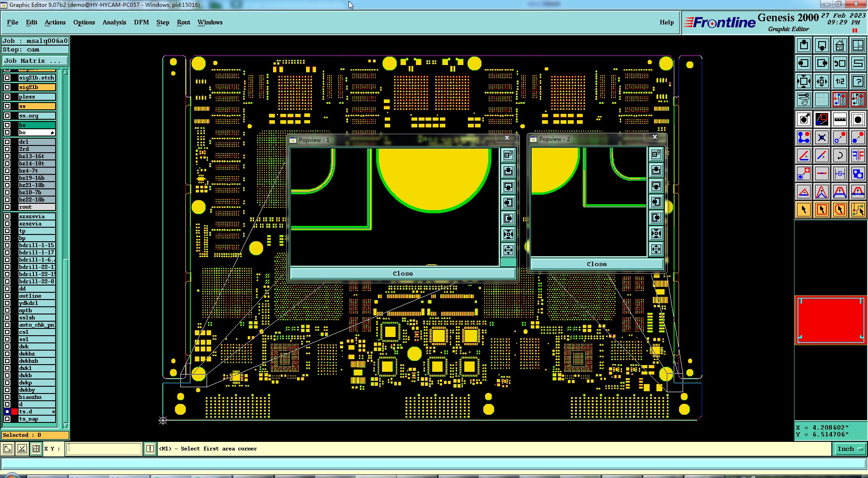Click the previous view icon
Screen dimensions: 868x478
tap(840, 63)
